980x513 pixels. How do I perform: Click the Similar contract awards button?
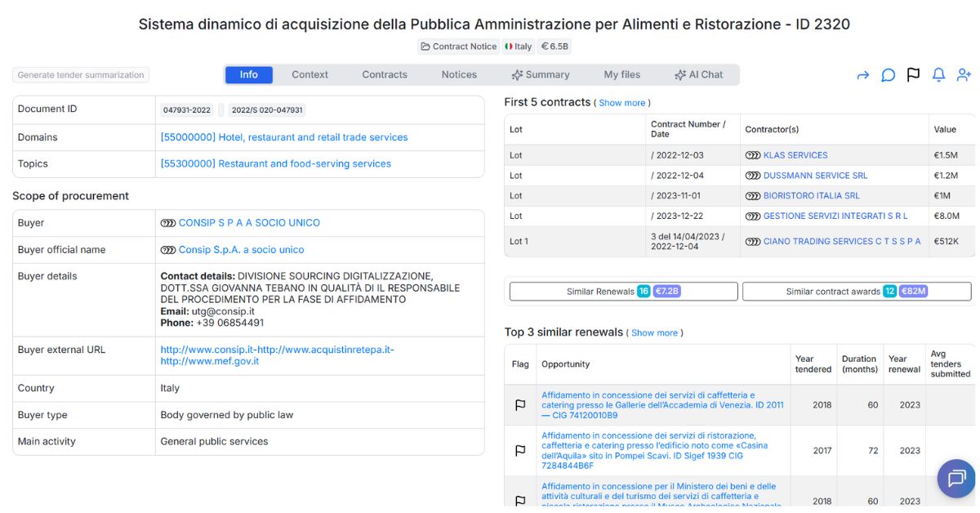tap(857, 292)
